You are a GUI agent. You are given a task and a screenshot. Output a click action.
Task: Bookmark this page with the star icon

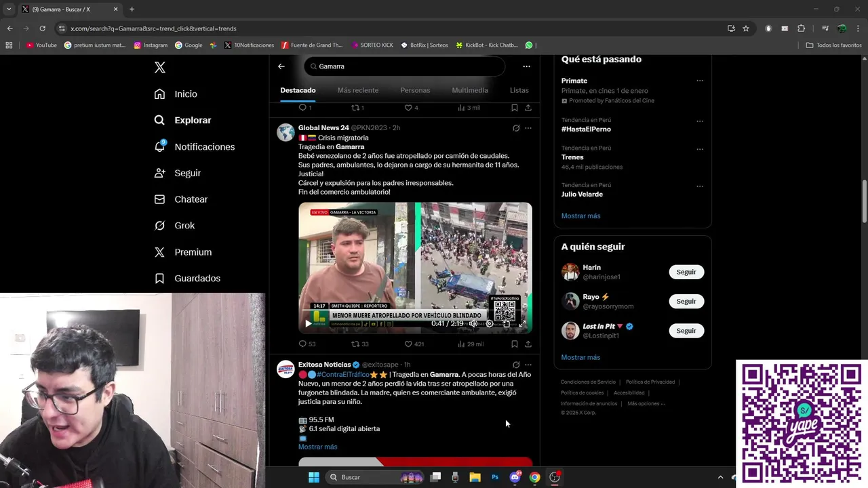[x=746, y=28]
